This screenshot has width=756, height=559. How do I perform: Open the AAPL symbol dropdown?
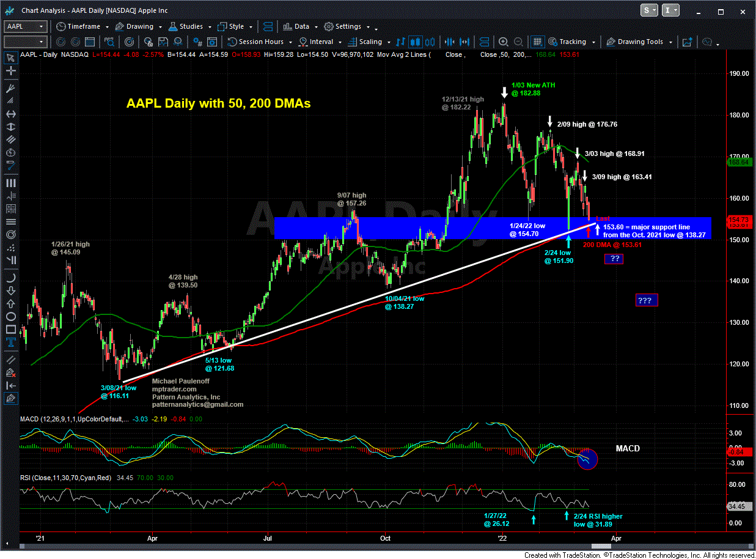[x=42, y=26]
